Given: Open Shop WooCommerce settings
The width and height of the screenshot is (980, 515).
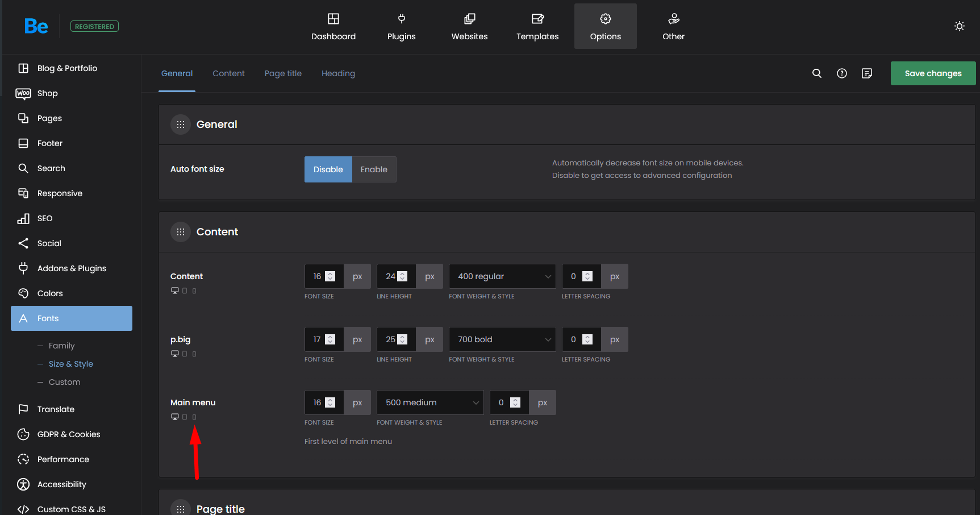Looking at the screenshot, I should coord(72,93).
